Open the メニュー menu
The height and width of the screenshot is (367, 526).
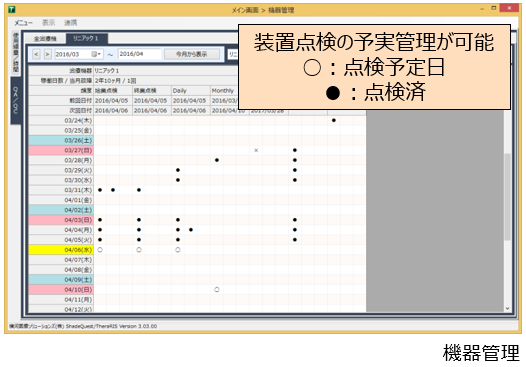[23, 23]
